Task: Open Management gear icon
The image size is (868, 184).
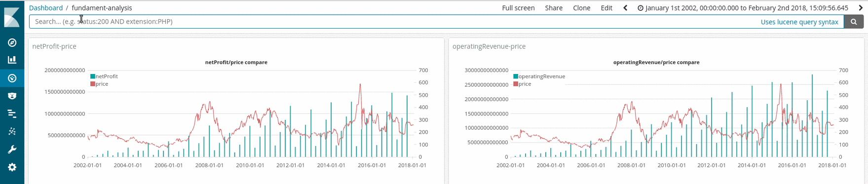Action: point(12,167)
